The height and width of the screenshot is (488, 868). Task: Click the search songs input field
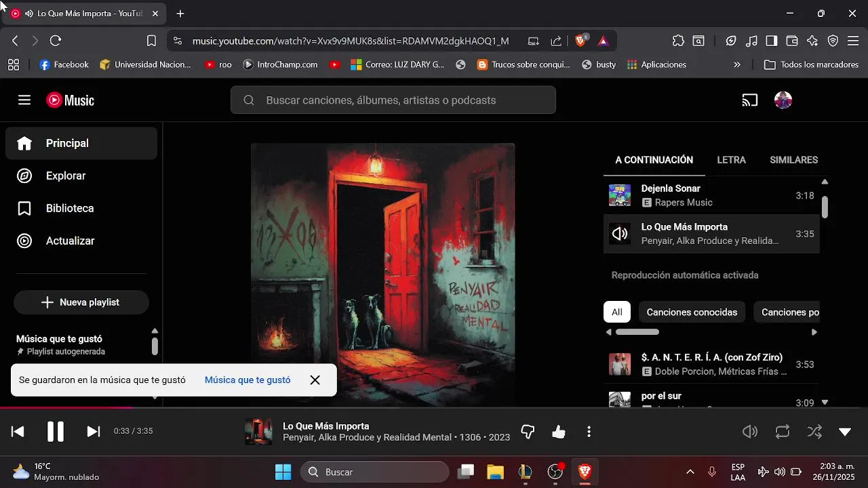pyautogui.click(x=393, y=100)
